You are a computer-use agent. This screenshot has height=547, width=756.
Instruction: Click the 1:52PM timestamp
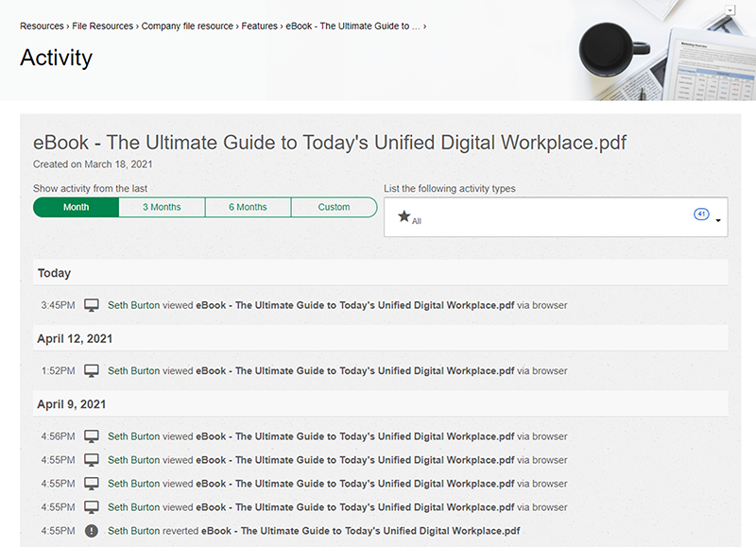click(58, 371)
